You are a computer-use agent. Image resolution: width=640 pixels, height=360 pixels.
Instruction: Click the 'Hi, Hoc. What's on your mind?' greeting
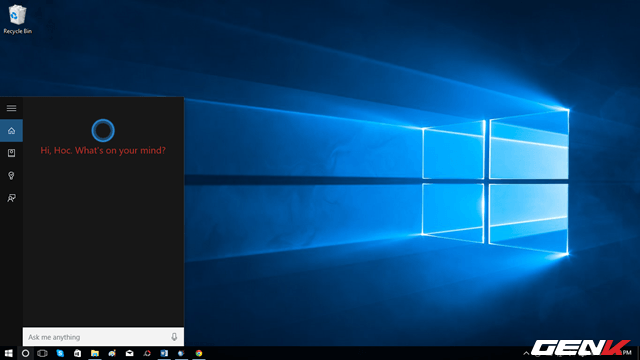(x=103, y=150)
